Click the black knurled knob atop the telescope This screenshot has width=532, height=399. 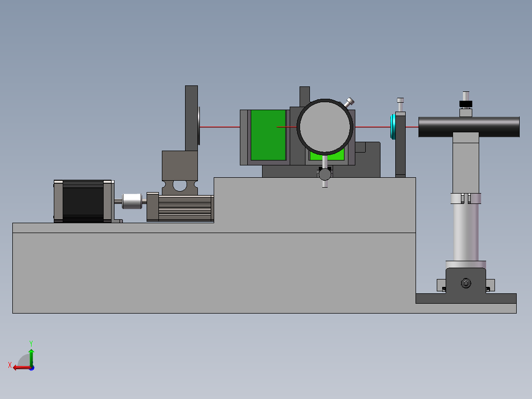pyautogui.click(x=466, y=104)
